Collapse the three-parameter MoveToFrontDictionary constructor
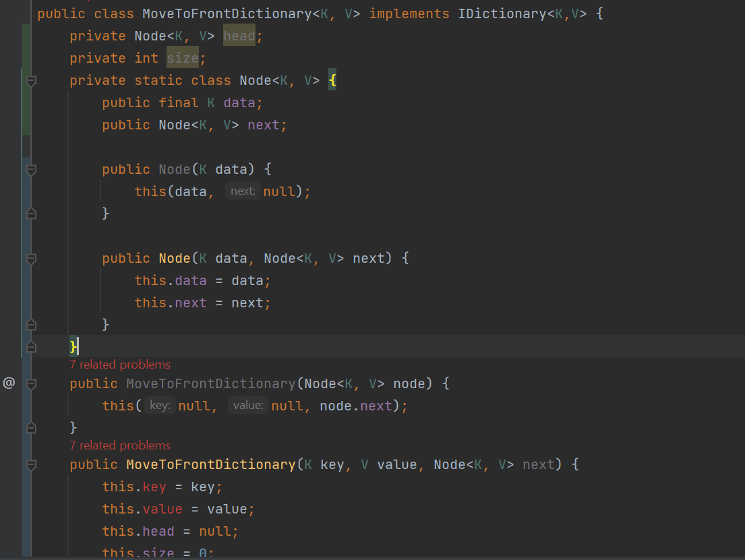This screenshot has height=560, width=745. pos(30,465)
